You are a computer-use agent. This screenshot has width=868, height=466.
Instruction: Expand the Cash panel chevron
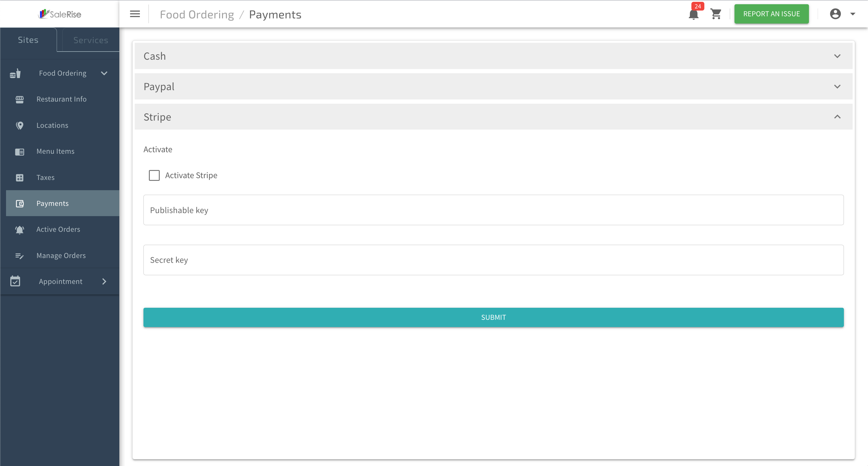click(x=837, y=56)
